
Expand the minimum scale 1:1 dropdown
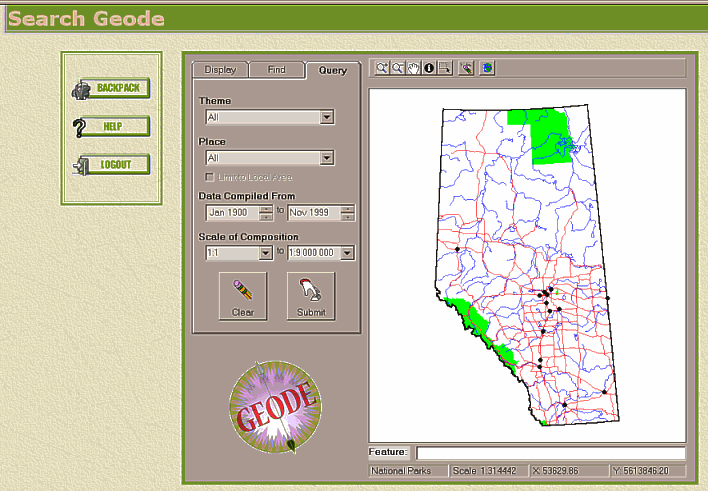(x=265, y=253)
